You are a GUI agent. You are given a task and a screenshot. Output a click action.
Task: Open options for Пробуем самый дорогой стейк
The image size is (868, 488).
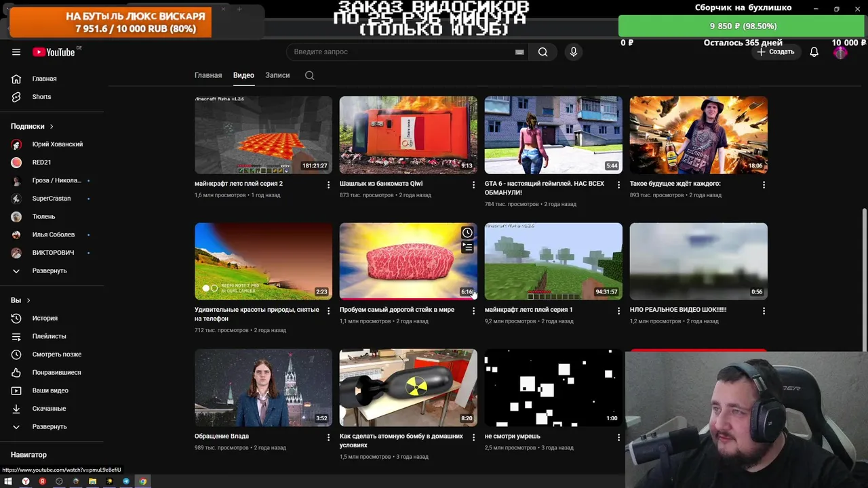tap(473, 310)
